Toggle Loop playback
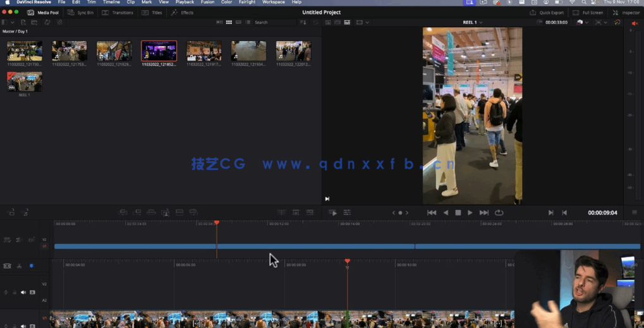 tap(499, 212)
